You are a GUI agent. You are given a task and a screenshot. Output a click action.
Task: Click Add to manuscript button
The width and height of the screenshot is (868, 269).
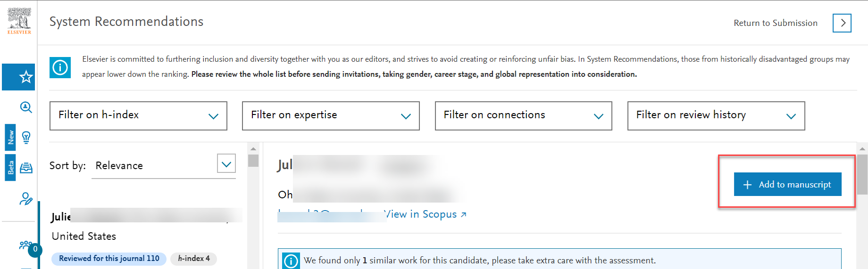coord(787,184)
